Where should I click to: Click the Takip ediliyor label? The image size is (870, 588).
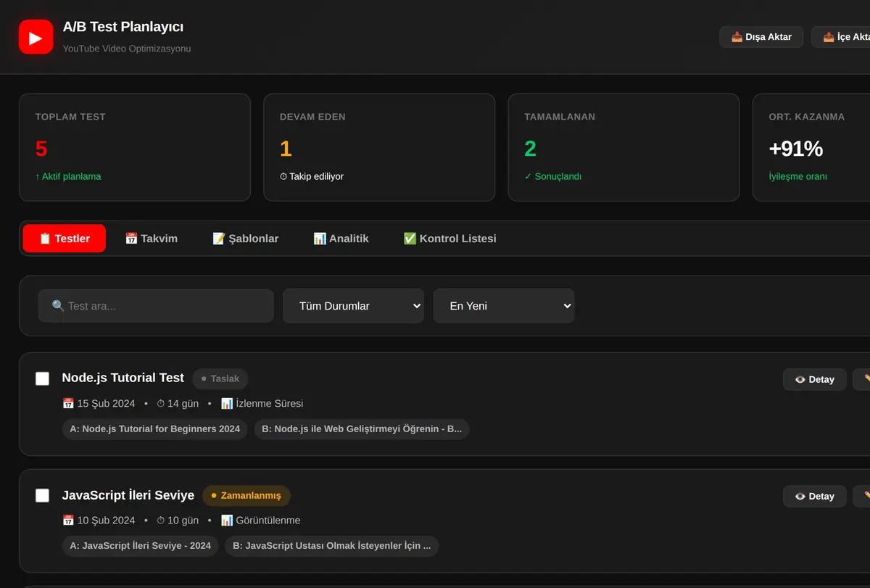click(312, 176)
